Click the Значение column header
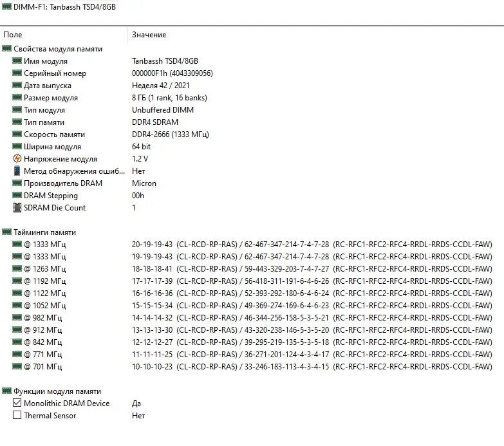This screenshot has width=504, height=446. pos(315,35)
